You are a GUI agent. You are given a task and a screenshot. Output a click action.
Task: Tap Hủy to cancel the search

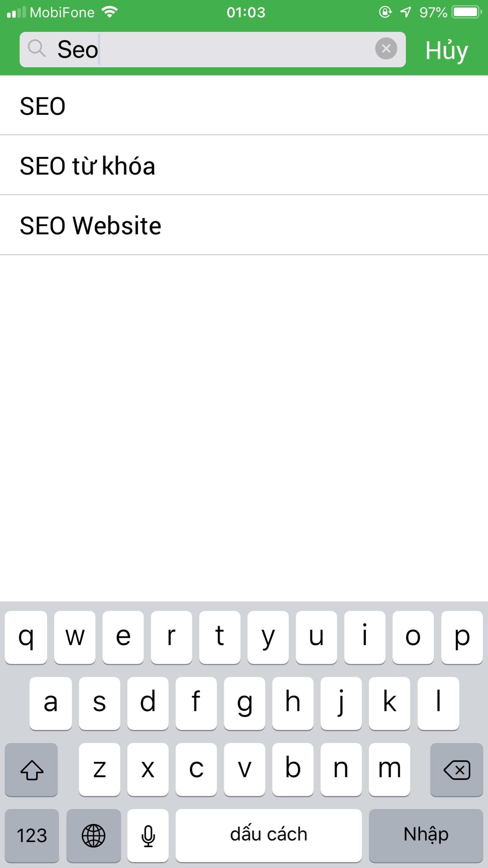tap(446, 50)
